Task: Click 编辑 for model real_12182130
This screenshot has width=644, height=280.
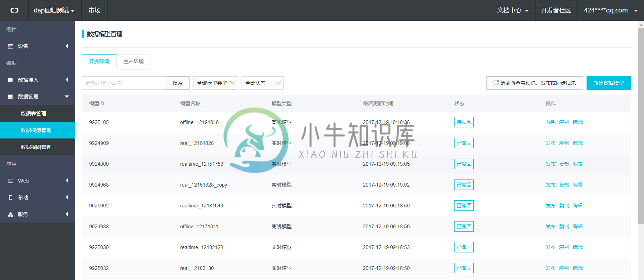Action: pos(577,268)
